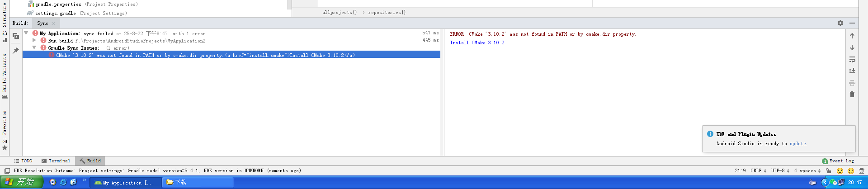The image size is (868, 189).
Task: Click the keyboard input tray icon
Action: tap(812, 183)
